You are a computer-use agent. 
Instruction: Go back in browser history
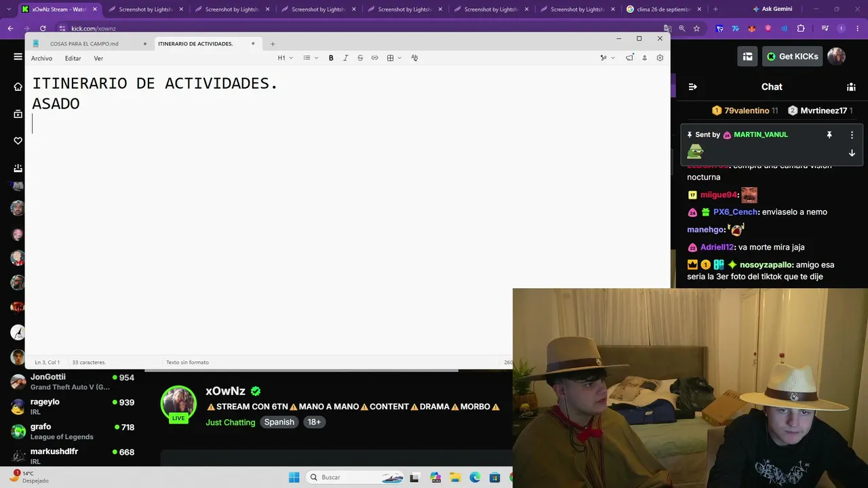pyautogui.click(x=10, y=28)
